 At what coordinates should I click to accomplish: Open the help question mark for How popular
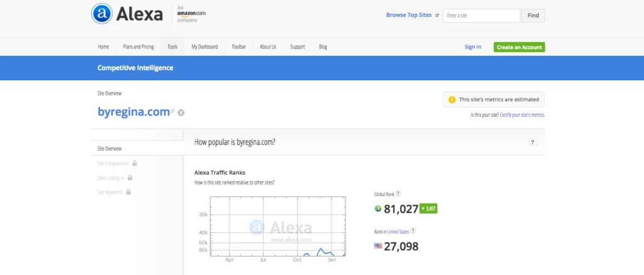pyautogui.click(x=532, y=143)
